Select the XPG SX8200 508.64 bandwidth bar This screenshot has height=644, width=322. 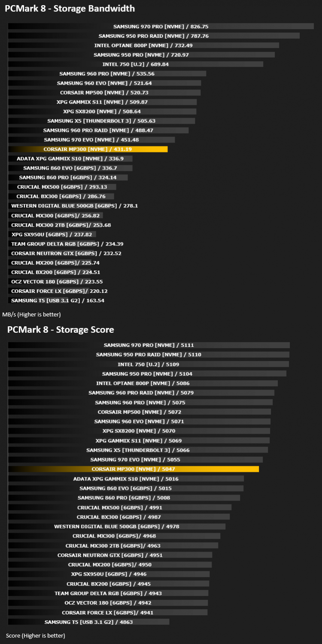click(102, 111)
